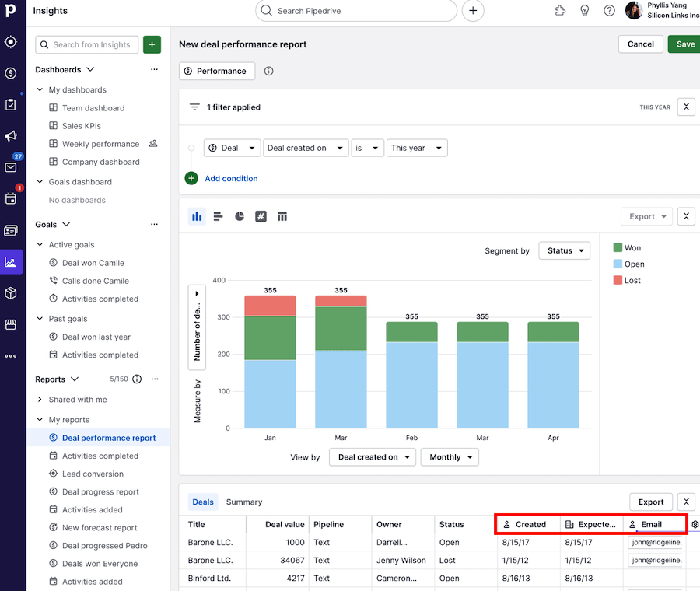Select the bar chart visualization icon
The image size is (700, 591).
(x=196, y=216)
